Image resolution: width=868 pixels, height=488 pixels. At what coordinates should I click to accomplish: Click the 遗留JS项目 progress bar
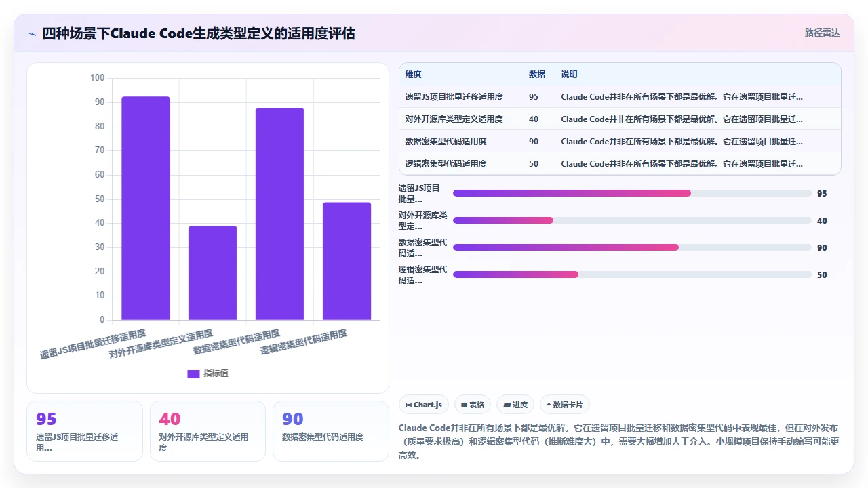632,193
